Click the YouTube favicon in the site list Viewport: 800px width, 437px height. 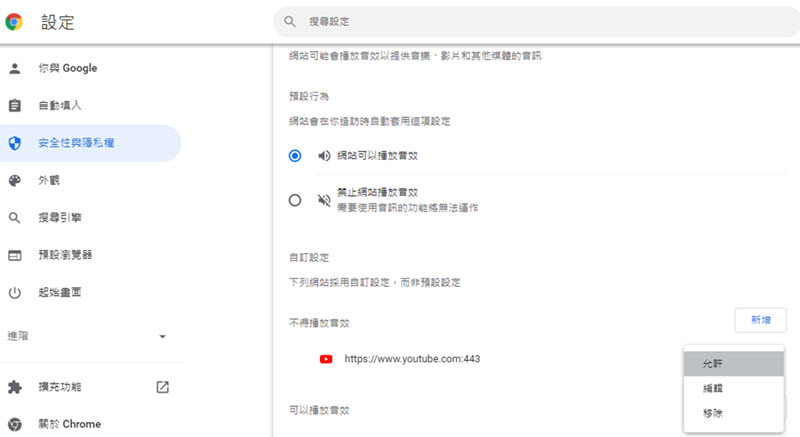326,359
